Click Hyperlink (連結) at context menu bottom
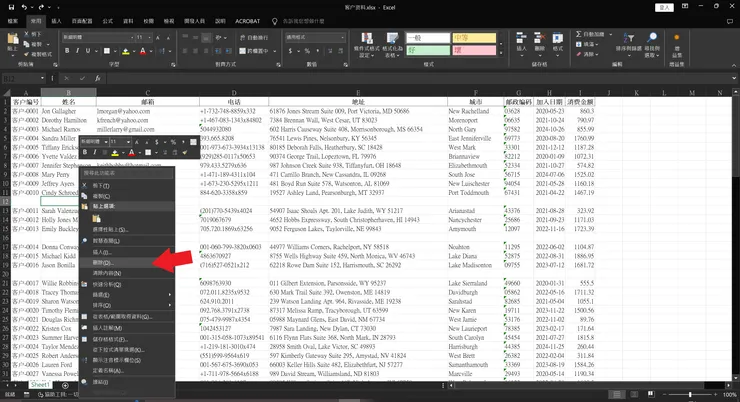This screenshot has height=402, width=740. (100, 381)
